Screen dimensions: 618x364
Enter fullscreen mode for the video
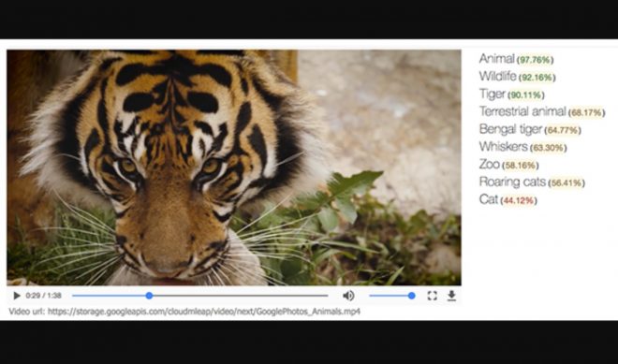[x=432, y=296]
